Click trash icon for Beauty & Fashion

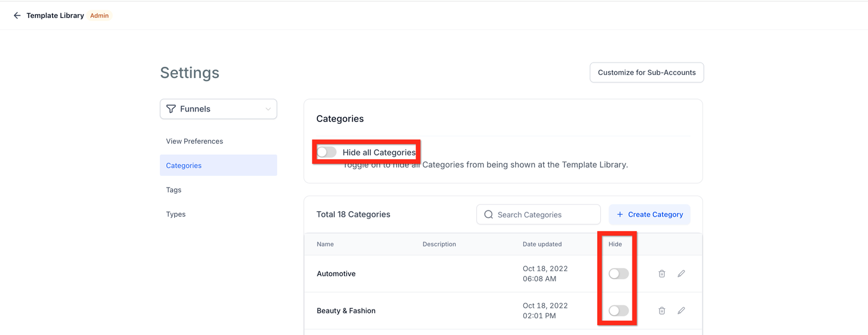click(x=662, y=311)
